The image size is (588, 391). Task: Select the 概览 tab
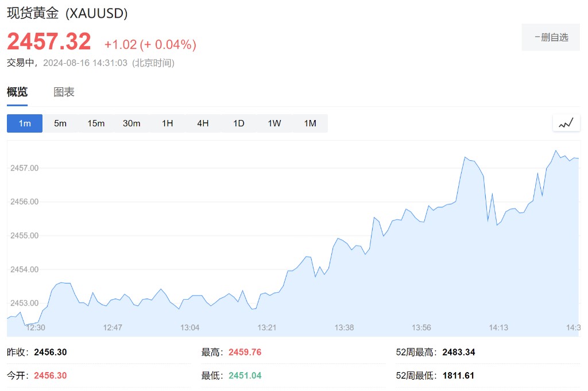[17, 92]
